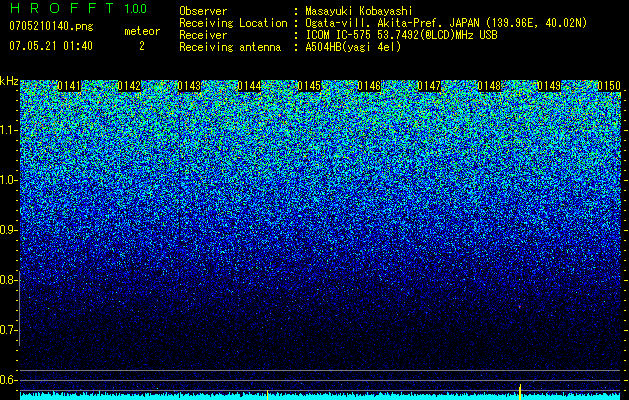Click the Receiver label
Image resolution: width=629 pixels, height=400 pixels.
tap(203, 35)
